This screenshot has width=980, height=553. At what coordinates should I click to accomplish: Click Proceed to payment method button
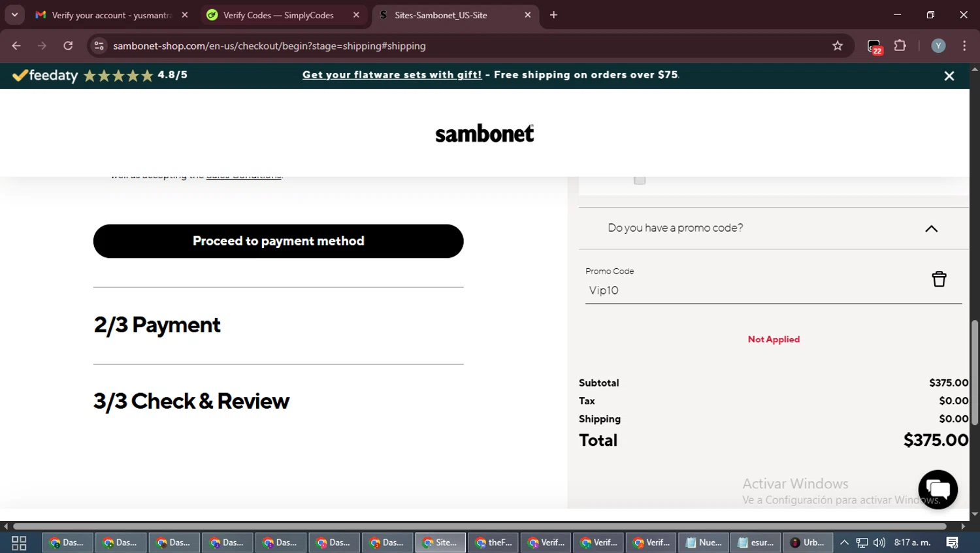pos(278,241)
